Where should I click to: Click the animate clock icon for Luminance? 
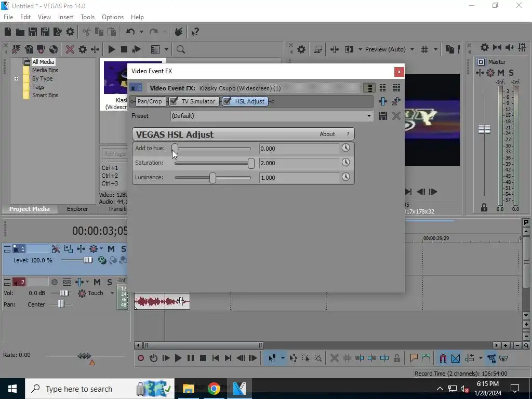click(x=345, y=177)
